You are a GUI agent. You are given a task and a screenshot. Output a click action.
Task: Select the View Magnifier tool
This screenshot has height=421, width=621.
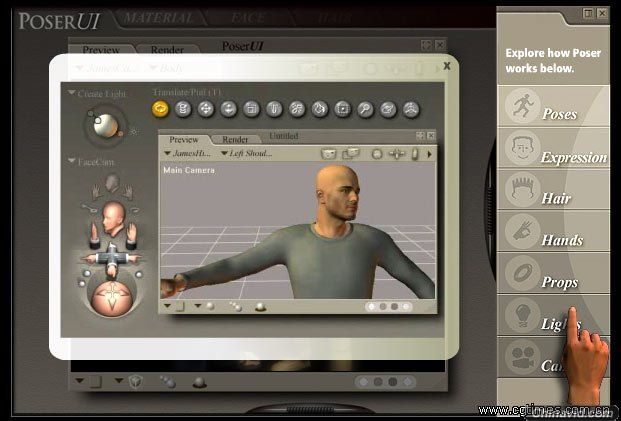[365, 109]
